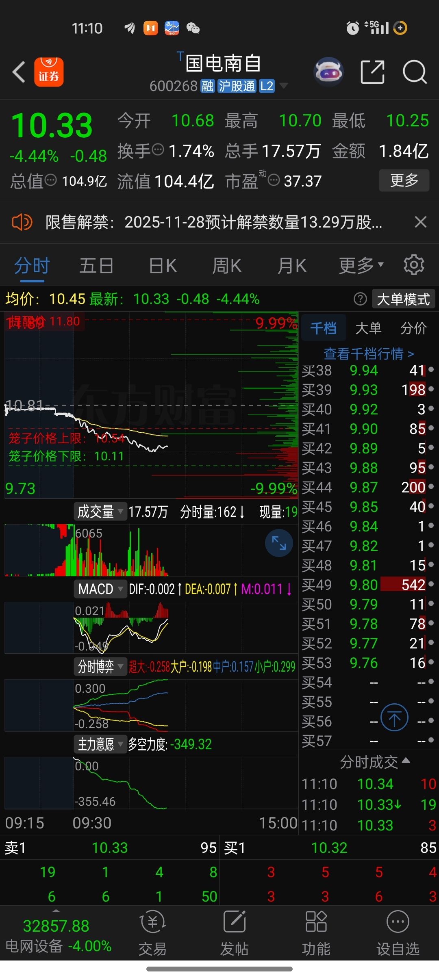Viewport: 439px width, 980px height.
Task: Tap the intraday price chart area
Action: tap(151, 405)
